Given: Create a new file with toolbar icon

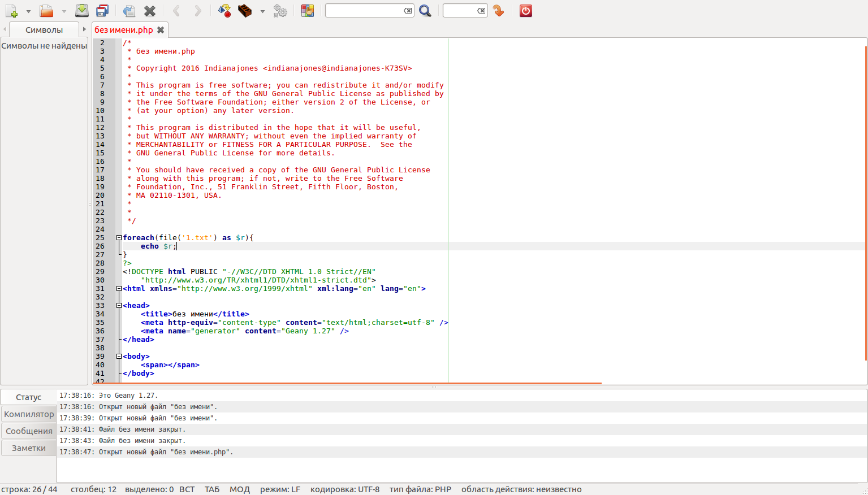Looking at the screenshot, I should 11,11.
